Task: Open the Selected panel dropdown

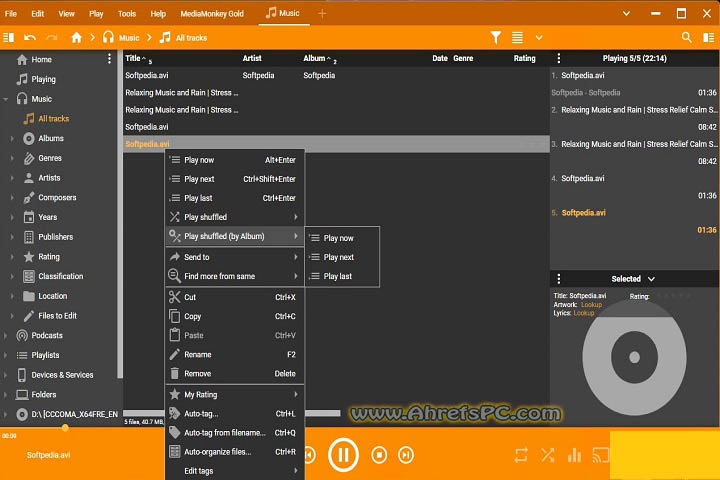Action: [651, 279]
